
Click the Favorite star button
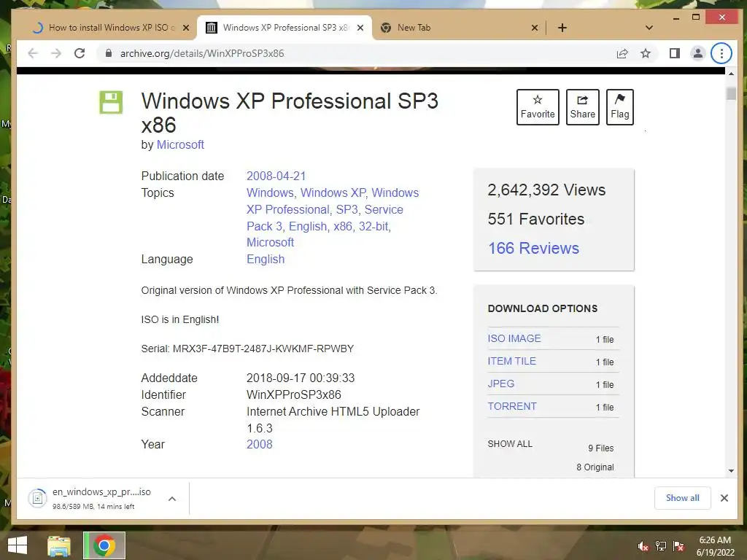pyautogui.click(x=538, y=107)
